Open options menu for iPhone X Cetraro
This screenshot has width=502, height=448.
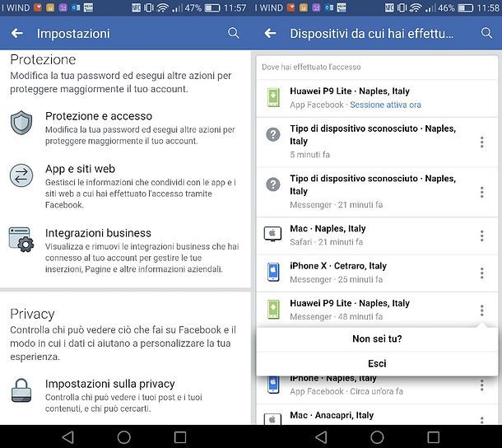tap(481, 273)
